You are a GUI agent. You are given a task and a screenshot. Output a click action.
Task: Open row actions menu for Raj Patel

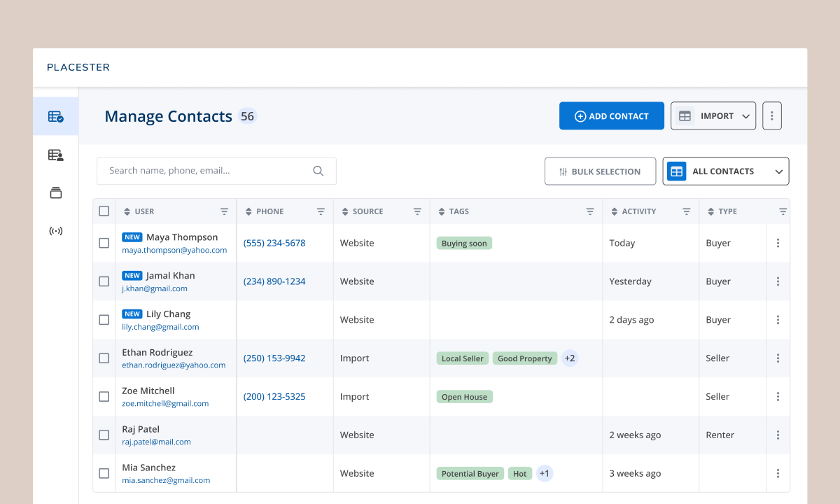[x=778, y=435]
